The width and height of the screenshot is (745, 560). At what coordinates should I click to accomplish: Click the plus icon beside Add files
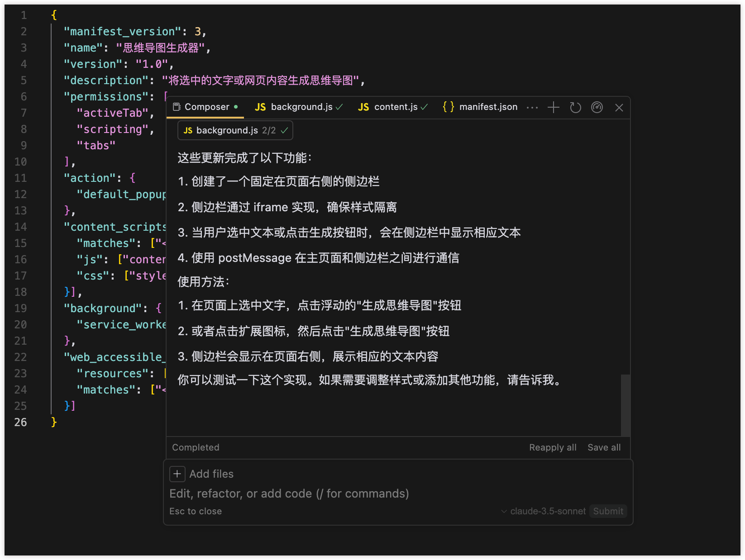(x=177, y=474)
